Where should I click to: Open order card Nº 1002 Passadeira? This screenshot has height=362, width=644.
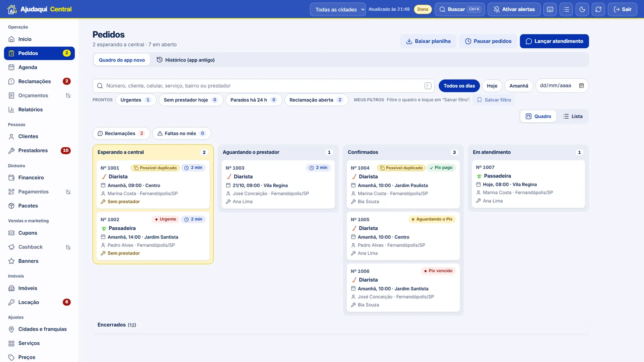(153, 236)
